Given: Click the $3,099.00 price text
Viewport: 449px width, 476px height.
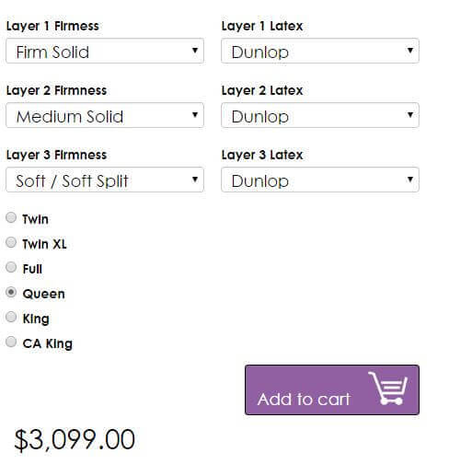Looking at the screenshot, I should [75, 440].
